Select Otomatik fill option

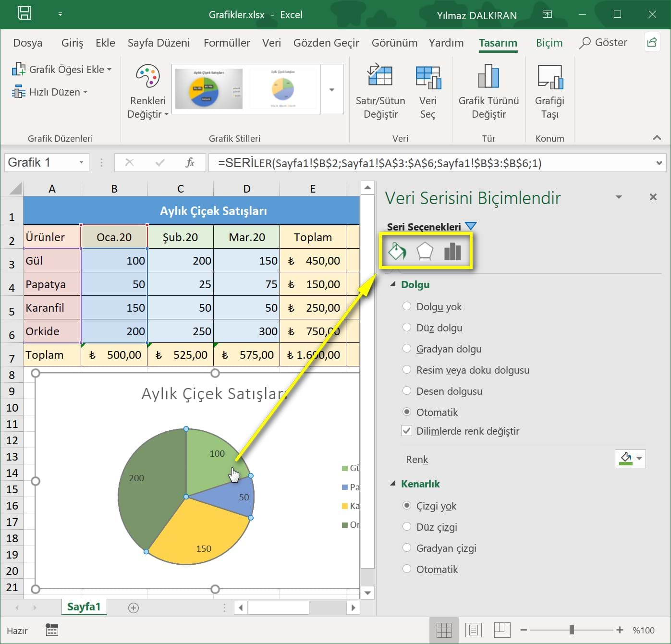pyautogui.click(x=407, y=412)
